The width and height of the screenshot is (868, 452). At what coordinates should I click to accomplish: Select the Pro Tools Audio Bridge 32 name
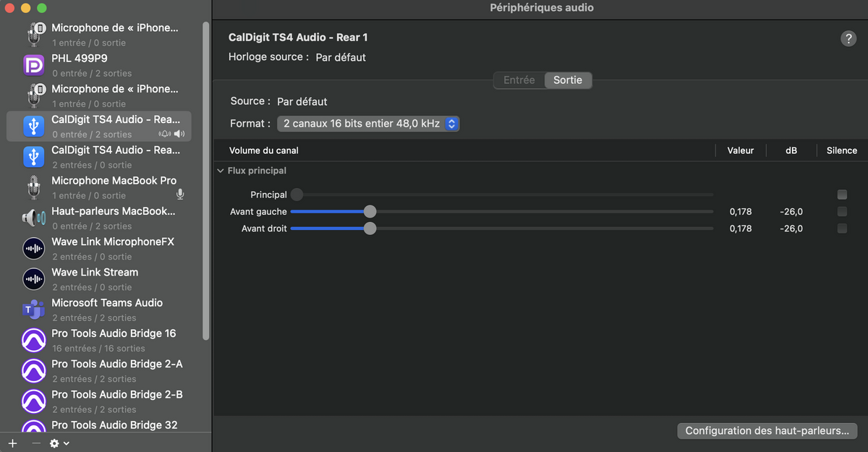pyautogui.click(x=114, y=425)
